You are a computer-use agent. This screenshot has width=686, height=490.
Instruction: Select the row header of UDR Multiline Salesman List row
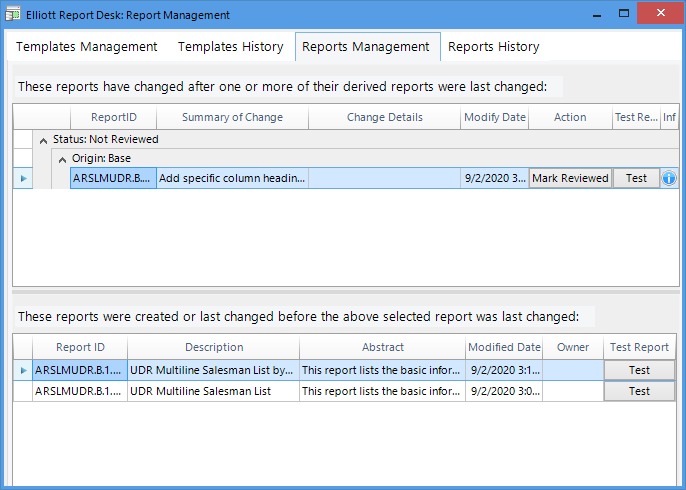[x=23, y=391]
